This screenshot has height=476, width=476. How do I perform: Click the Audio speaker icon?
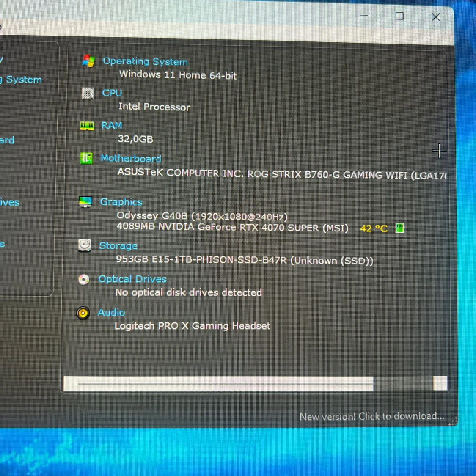pos(83,313)
